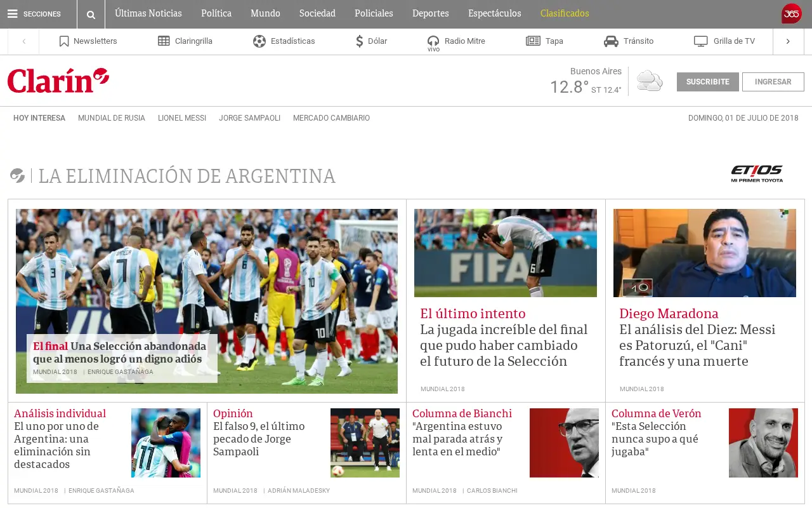Screen dimensions: 812x508
Task: Open the Secciones hamburger menu
Action: pyautogui.click(x=34, y=14)
